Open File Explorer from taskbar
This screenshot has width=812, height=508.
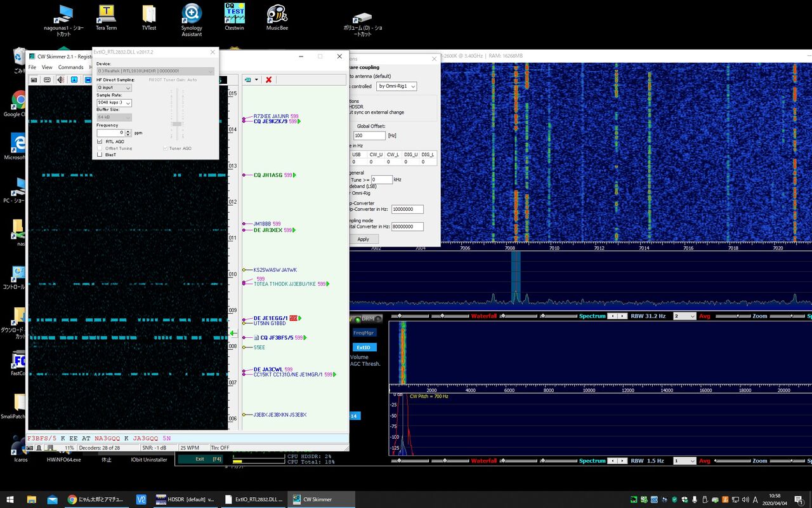[x=31, y=499]
